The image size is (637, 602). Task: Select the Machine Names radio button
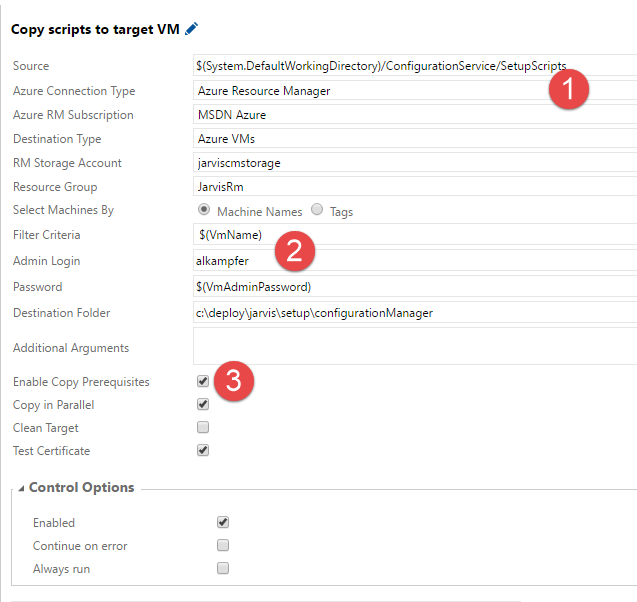tap(204, 210)
